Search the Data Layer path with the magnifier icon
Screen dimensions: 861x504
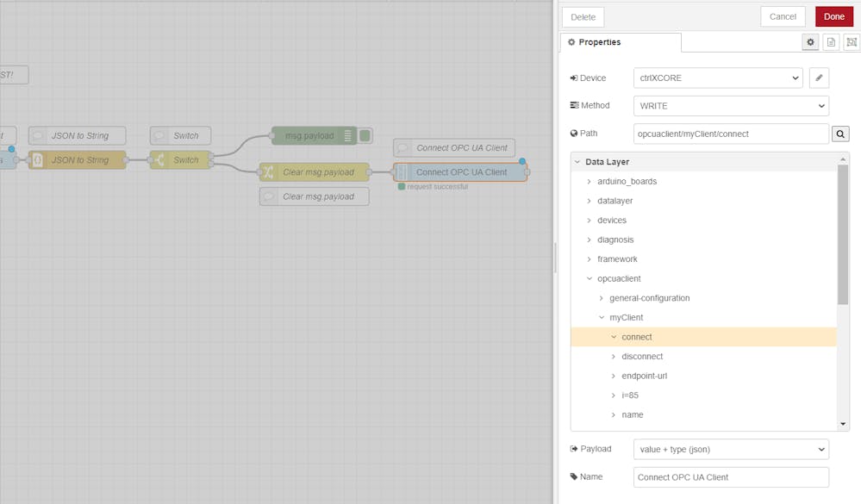840,134
